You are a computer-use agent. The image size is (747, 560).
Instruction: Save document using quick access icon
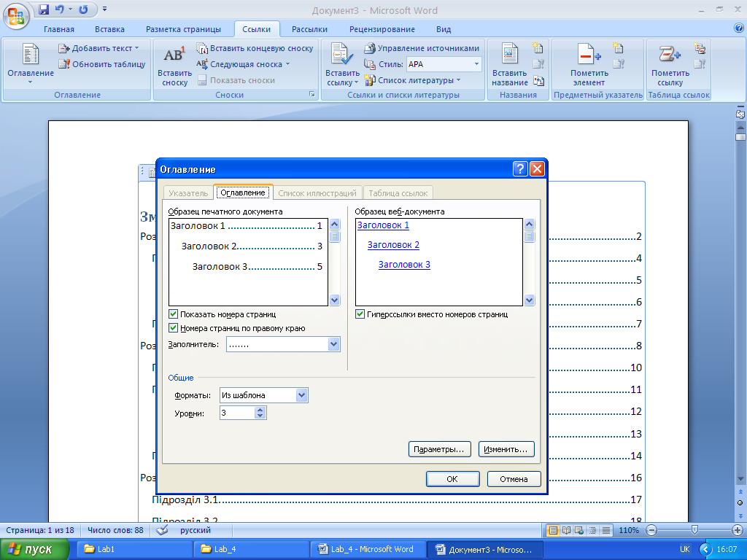[44, 9]
